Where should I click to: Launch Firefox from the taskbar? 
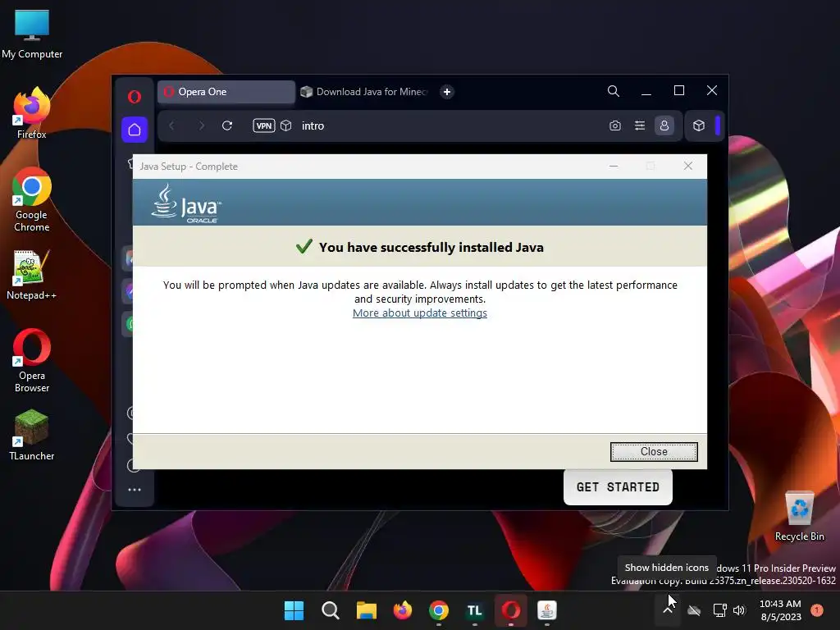click(x=402, y=610)
